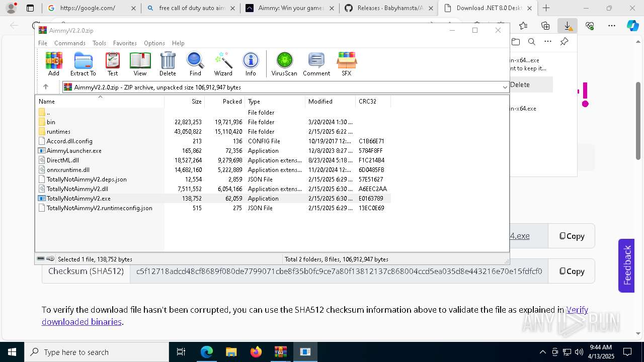Screen dimensions: 644x362
Task: Select the bin folder
Action: (214, 122)
